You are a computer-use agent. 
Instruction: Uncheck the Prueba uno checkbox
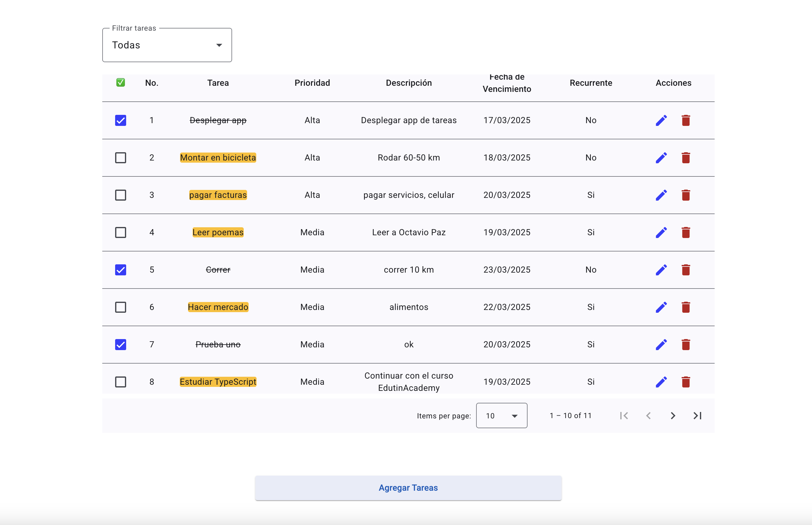click(x=121, y=344)
